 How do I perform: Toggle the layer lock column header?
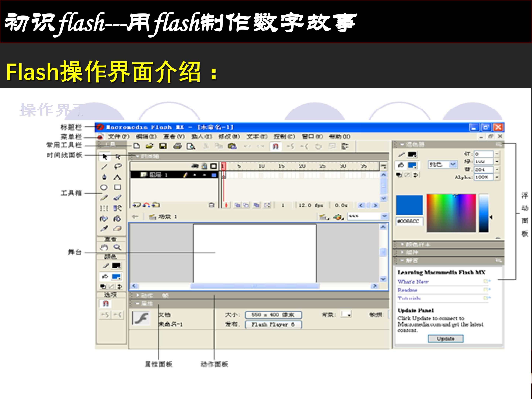tap(204, 166)
